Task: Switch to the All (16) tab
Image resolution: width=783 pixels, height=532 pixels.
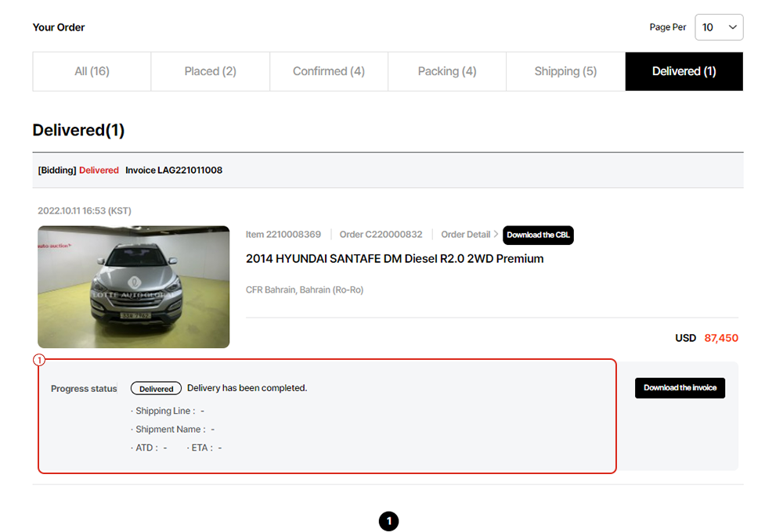Action: pos(92,71)
